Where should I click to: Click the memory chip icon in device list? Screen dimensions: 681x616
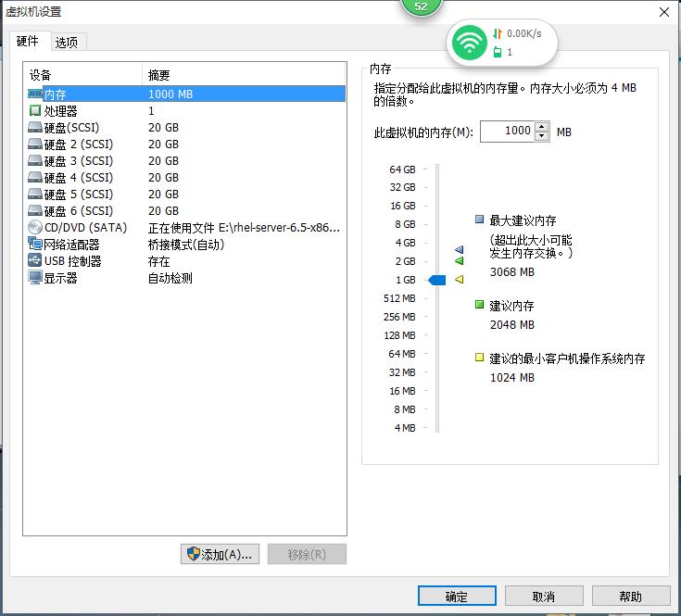[x=35, y=94]
